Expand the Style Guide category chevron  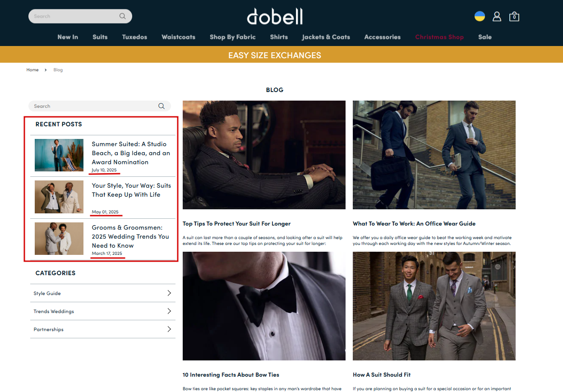click(x=169, y=293)
